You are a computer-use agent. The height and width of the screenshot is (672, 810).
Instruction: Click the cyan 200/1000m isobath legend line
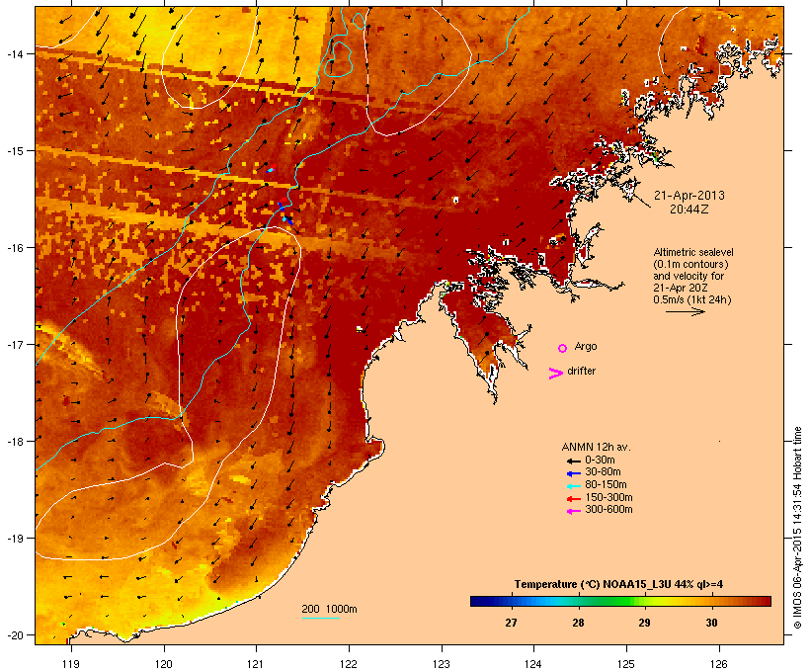(321, 618)
